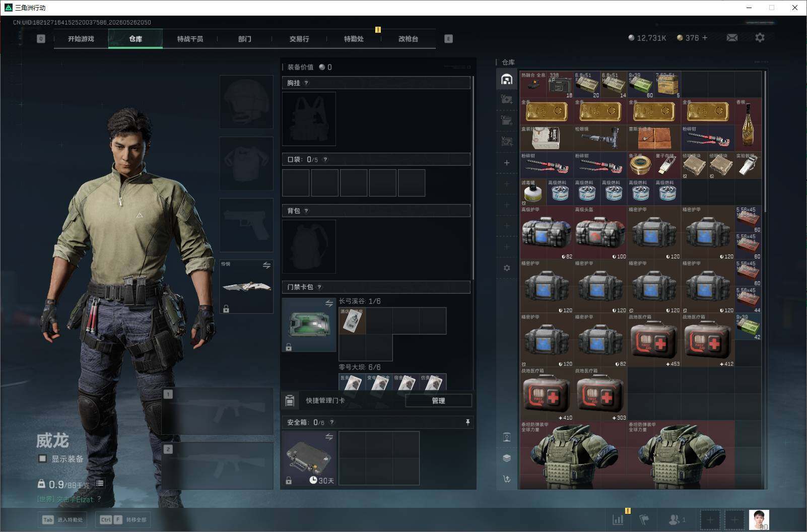Open settings with the gear icon

[x=760, y=38]
